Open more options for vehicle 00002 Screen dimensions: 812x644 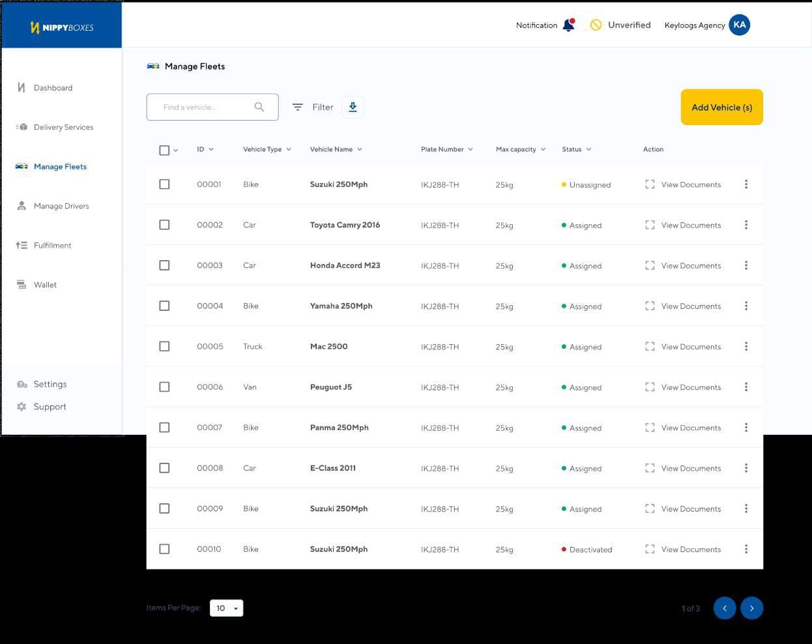[x=746, y=225]
